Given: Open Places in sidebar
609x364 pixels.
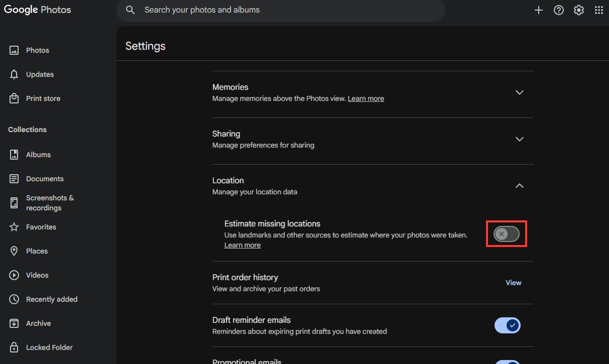Looking at the screenshot, I should tap(37, 251).
